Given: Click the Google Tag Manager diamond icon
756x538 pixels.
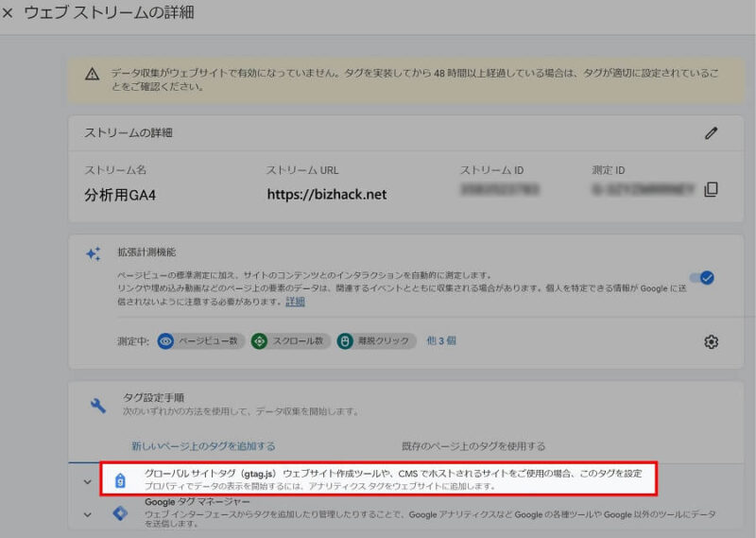Looking at the screenshot, I should coord(120,512).
